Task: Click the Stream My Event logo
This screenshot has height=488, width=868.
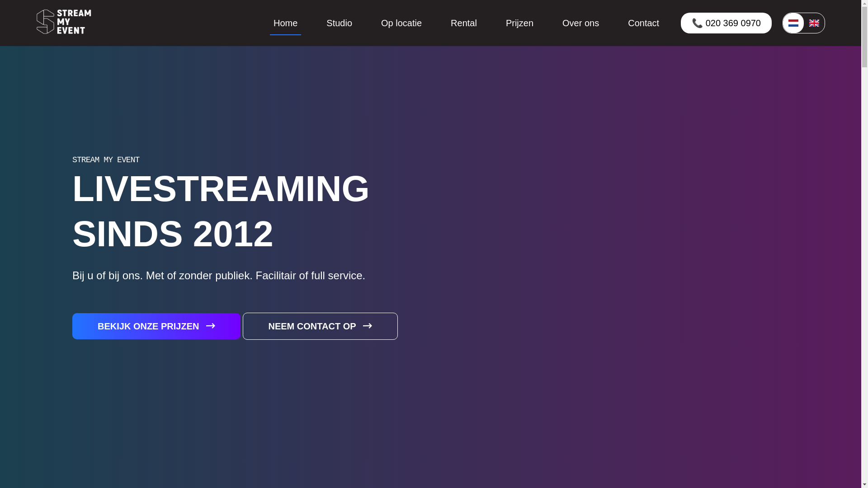Action: 64,22
